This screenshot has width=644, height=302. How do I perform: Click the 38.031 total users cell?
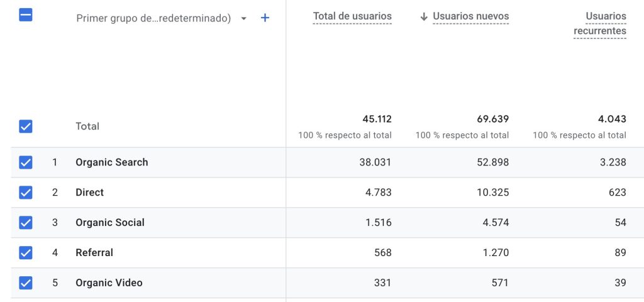[375, 162]
